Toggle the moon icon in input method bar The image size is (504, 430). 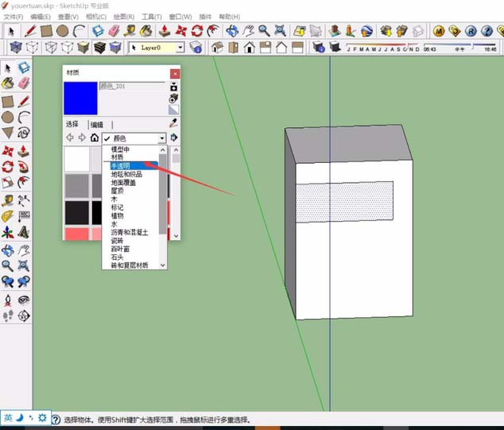tap(20, 417)
